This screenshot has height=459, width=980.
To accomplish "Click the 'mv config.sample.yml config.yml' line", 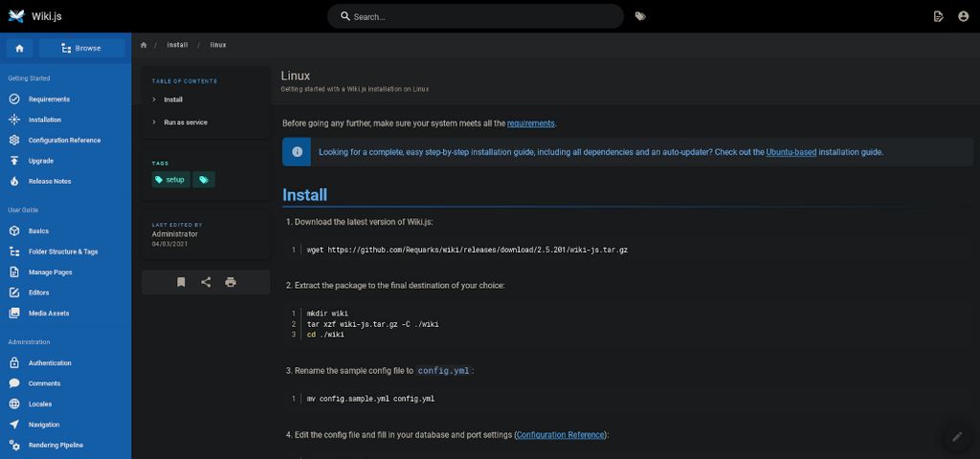I will 370,399.
